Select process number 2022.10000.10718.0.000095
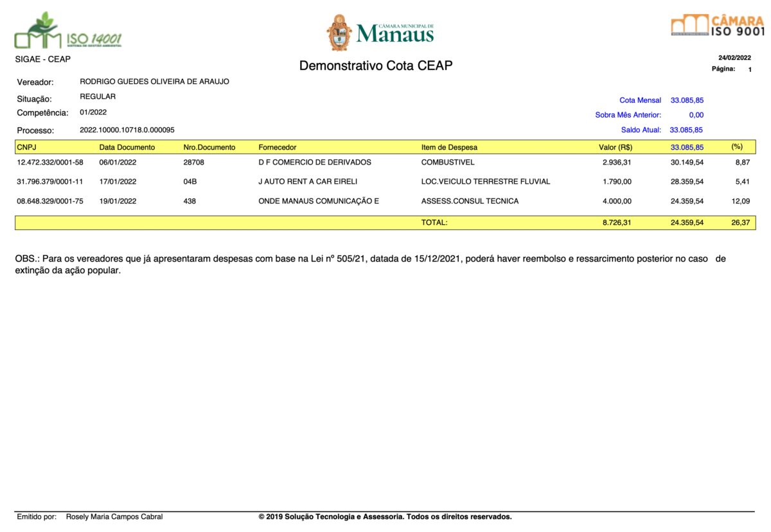771x532 pixels. coord(127,130)
